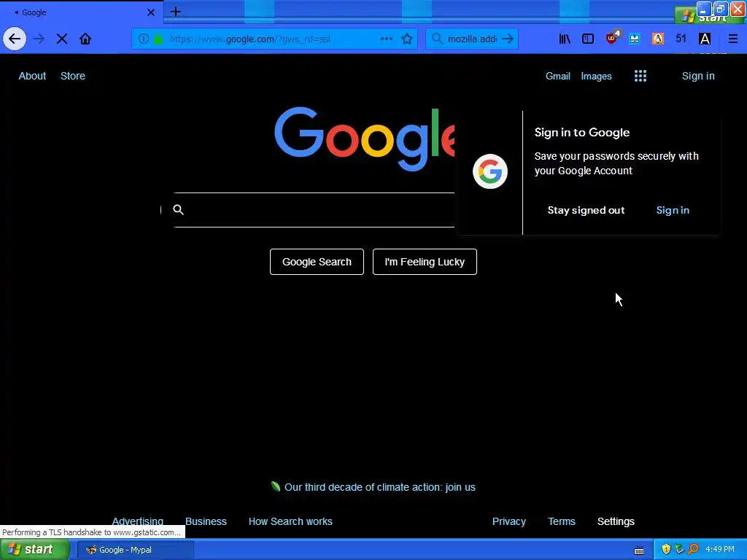Open the About link

[32, 76]
